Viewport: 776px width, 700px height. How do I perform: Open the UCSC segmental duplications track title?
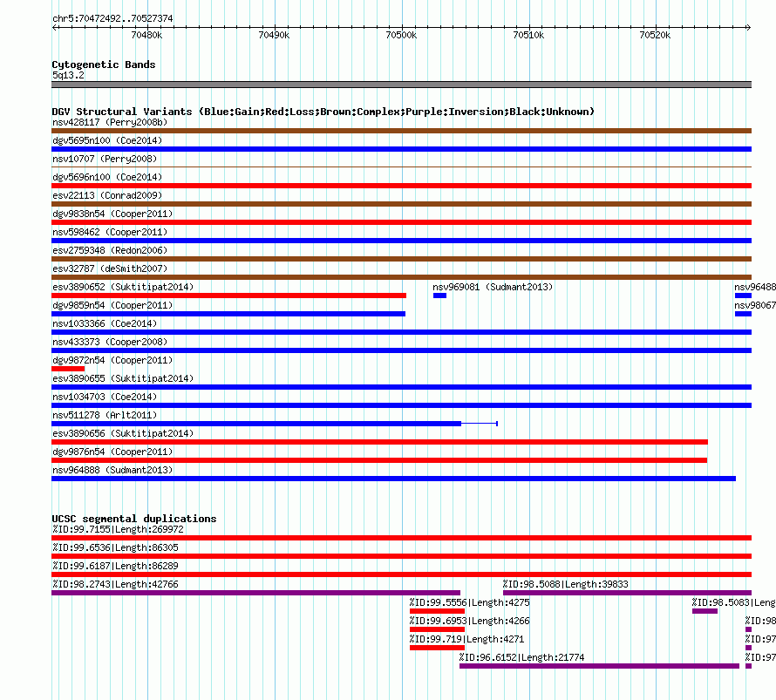tap(134, 519)
